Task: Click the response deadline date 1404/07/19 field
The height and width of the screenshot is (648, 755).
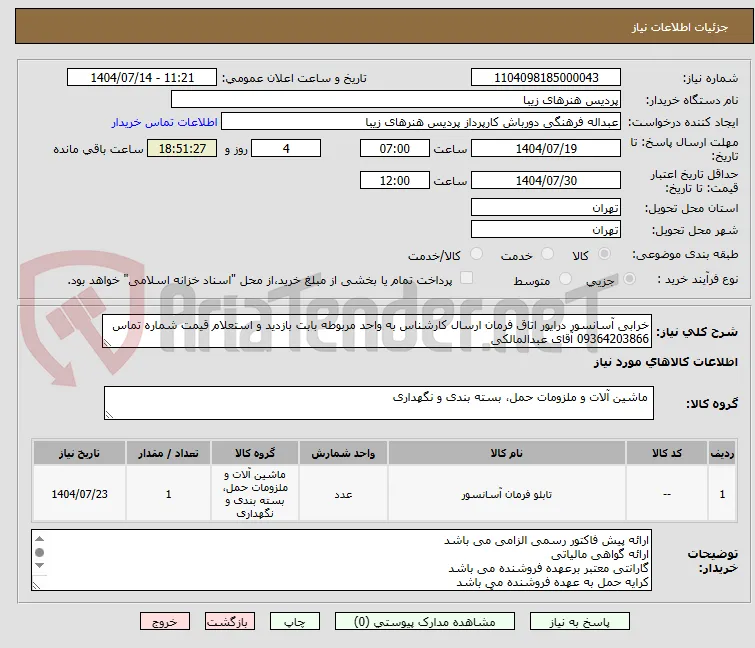Action: coord(546,148)
